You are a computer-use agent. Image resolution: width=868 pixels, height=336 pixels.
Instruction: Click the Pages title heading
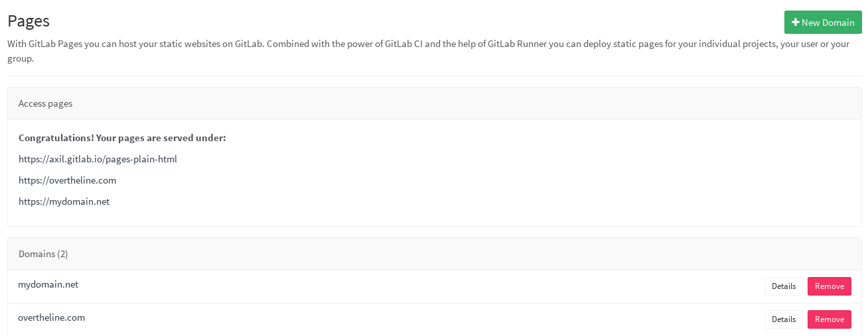coord(29,21)
